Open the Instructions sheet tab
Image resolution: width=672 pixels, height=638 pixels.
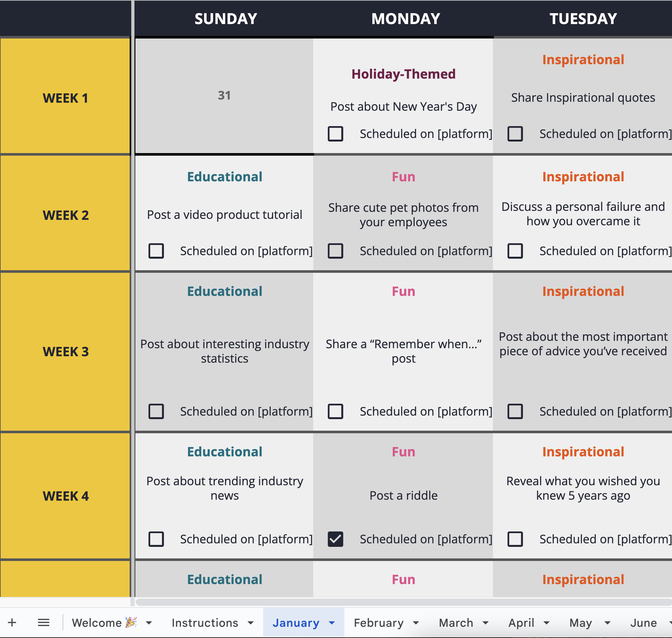coord(205,623)
